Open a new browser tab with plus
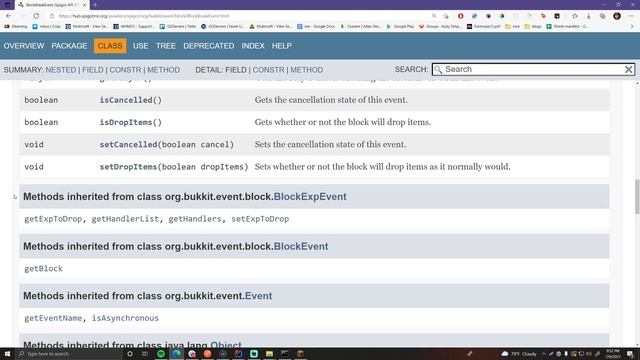 point(95,5)
